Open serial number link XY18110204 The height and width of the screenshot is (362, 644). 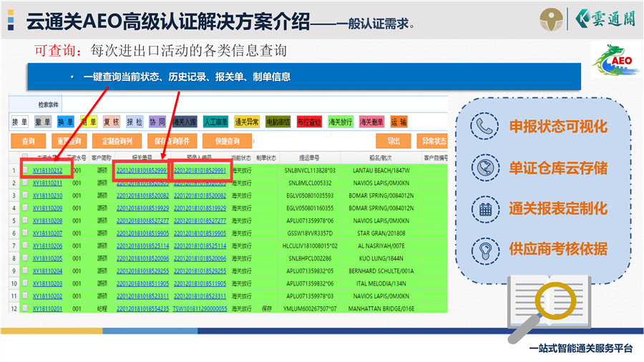point(48,271)
